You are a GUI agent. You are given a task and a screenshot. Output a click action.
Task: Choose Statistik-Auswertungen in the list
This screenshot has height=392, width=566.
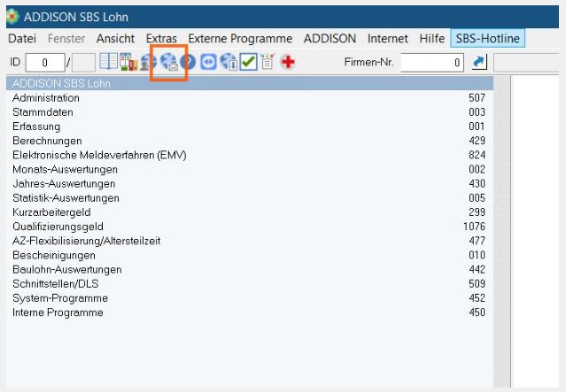(x=250, y=198)
